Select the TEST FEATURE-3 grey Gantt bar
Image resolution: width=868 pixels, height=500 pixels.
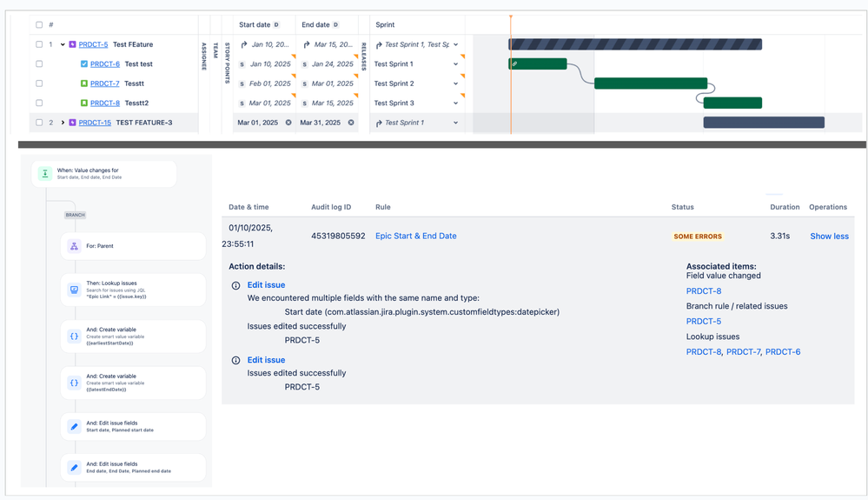click(x=764, y=123)
